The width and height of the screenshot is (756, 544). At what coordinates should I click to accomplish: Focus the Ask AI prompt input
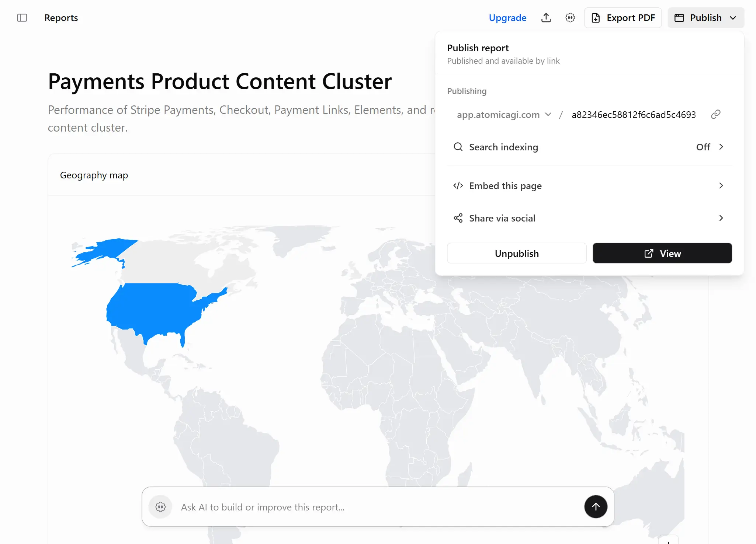point(378,507)
